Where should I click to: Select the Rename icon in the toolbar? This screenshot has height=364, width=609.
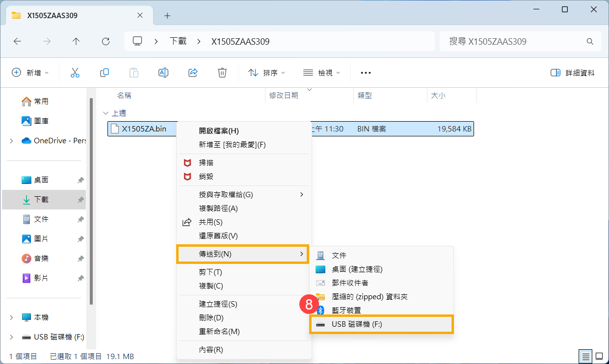163,72
